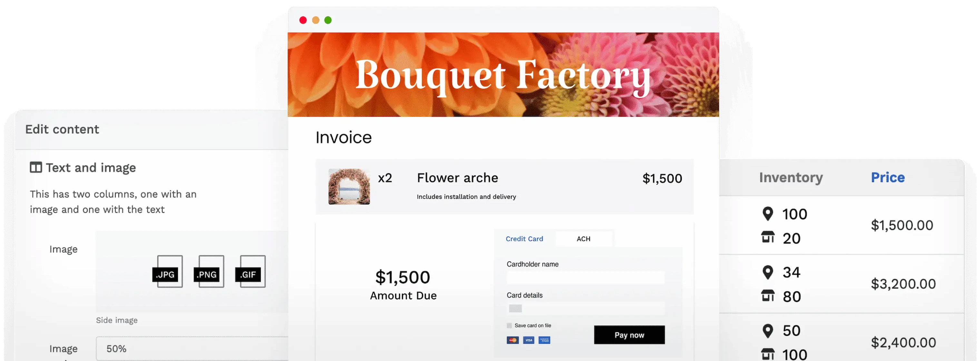The image size is (980, 361).
Task: Click the Text and image layout icon
Action: tap(36, 167)
